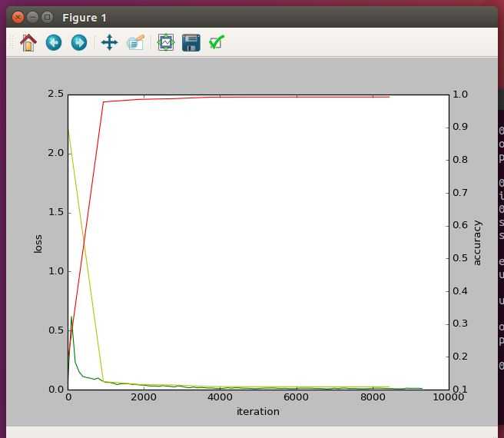Save the figure with floppy disk icon
Image resolution: width=504 pixels, height=438 pixels.
tap(191, 43)
